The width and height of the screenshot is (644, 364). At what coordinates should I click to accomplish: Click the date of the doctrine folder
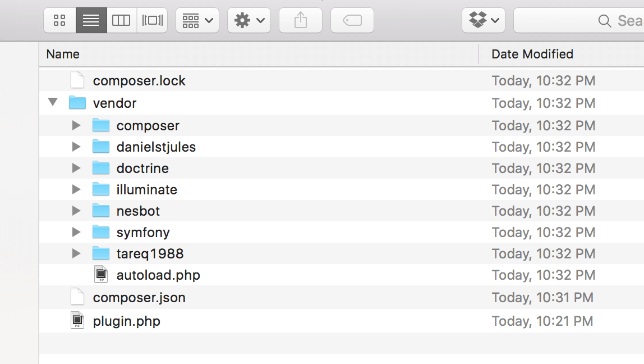(x=544, y=168)
